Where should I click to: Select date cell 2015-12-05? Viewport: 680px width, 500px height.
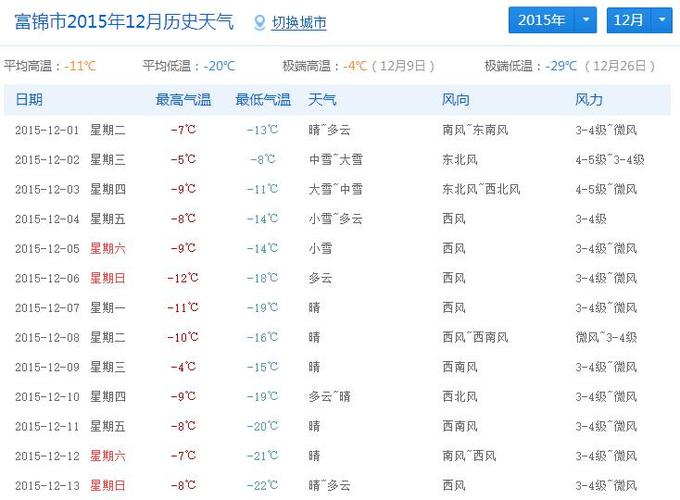(x=47, y=248)
